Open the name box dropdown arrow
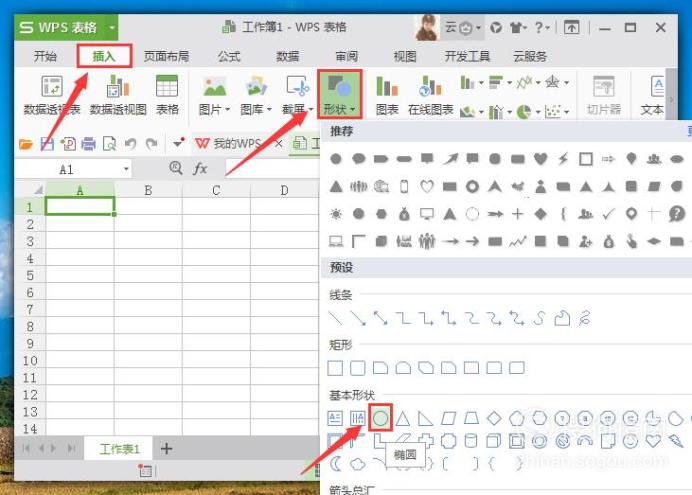 [x=126, y=169]
